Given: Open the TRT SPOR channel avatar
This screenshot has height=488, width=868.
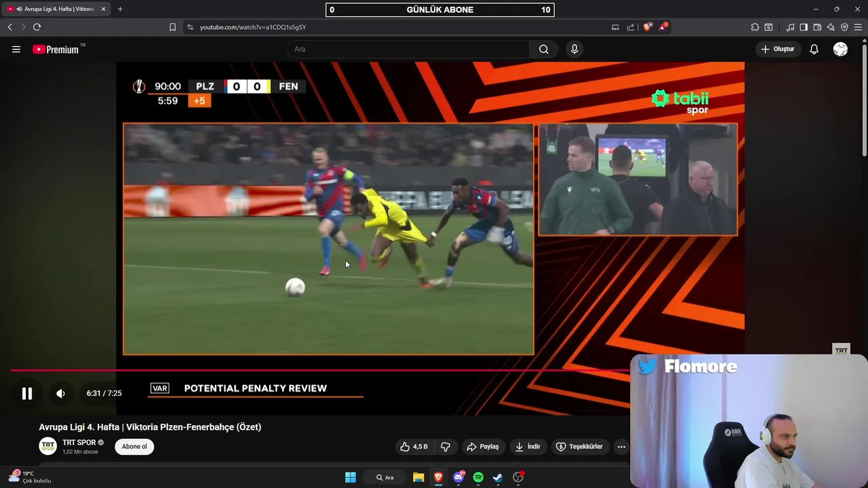Looking at the screenshot, I should click(47, 446).
